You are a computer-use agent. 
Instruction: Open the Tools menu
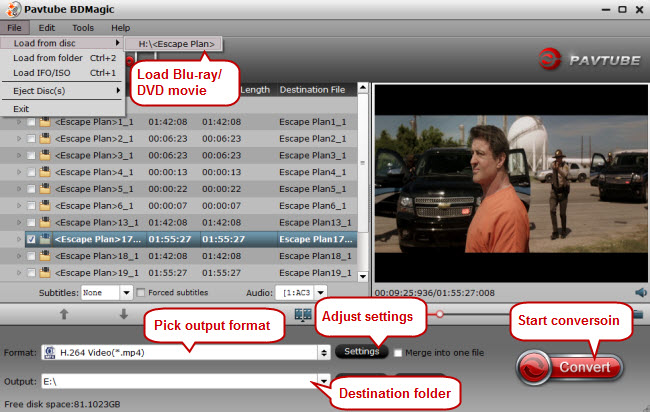pyautogui.click(x=83, y=28)
